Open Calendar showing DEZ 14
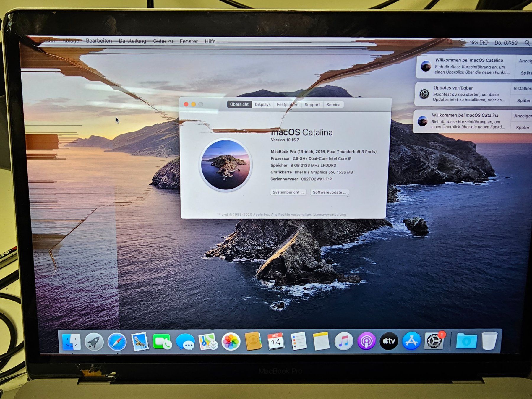The height and width of the screenshot is (399, 532). [x=275, y=341]
